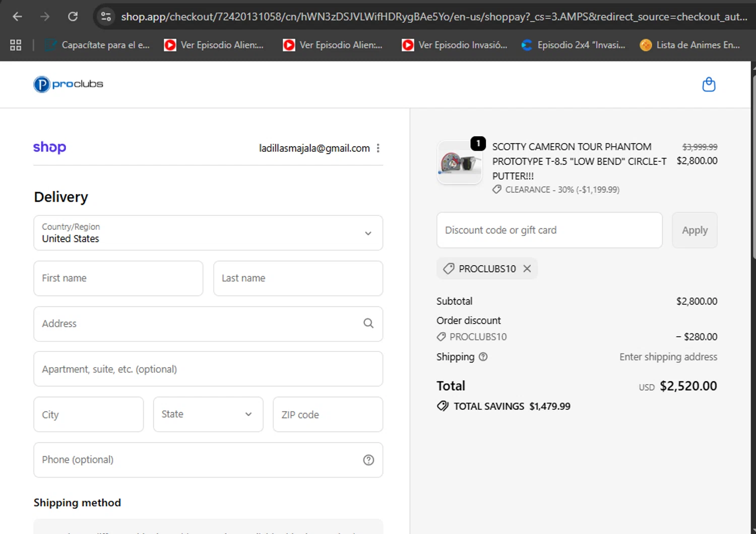Click the Phone (optional) field

coord(208,460)
